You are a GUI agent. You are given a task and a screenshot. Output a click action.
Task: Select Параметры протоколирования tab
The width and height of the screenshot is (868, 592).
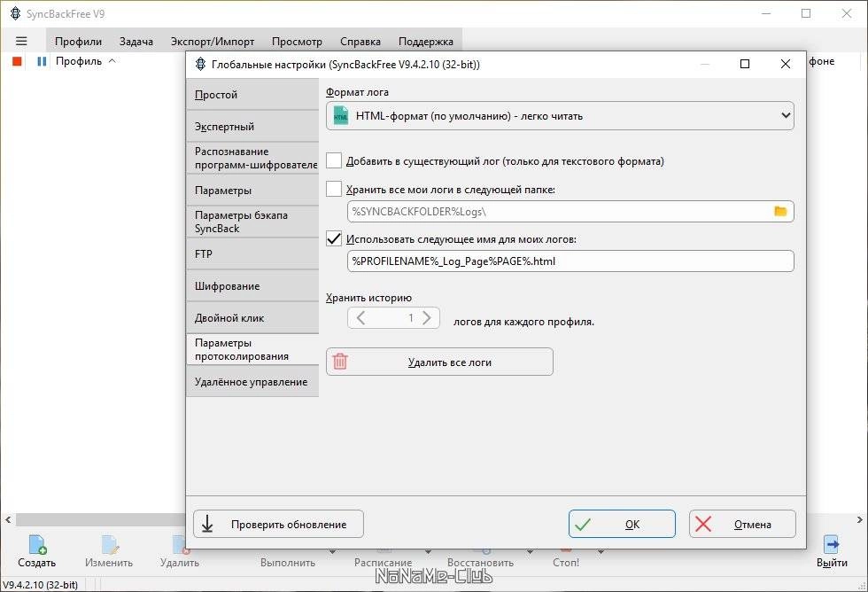[x=253, y=349]
